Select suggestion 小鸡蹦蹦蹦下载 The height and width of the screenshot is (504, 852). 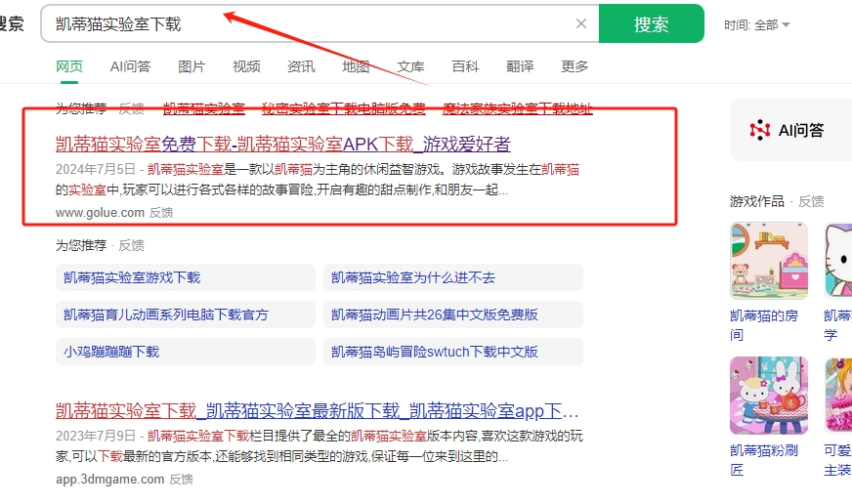click(x=186, y=352)
